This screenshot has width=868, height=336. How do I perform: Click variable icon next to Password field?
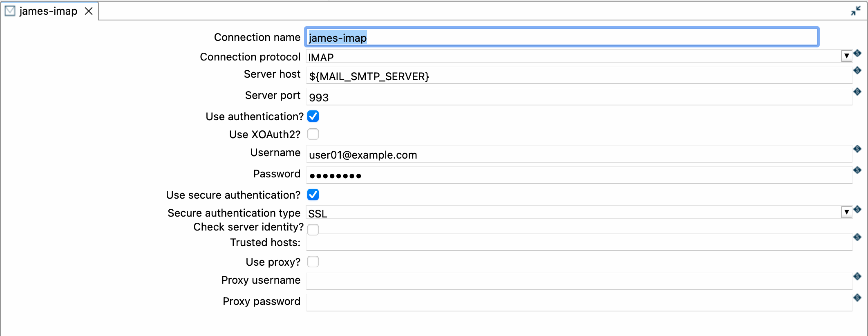(x=857, y=170)
